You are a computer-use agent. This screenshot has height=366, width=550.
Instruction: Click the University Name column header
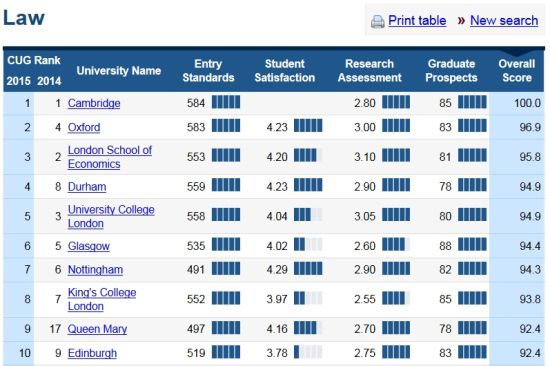click(x=119, y=71)
